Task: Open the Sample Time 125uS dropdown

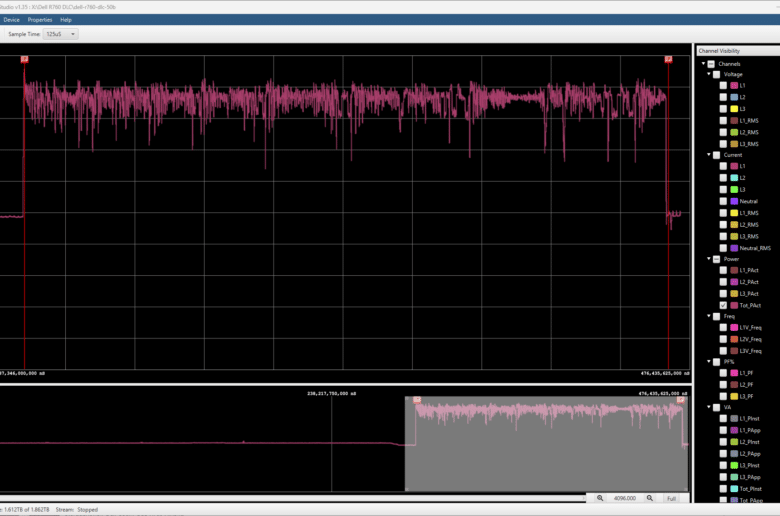Action: 61,34
